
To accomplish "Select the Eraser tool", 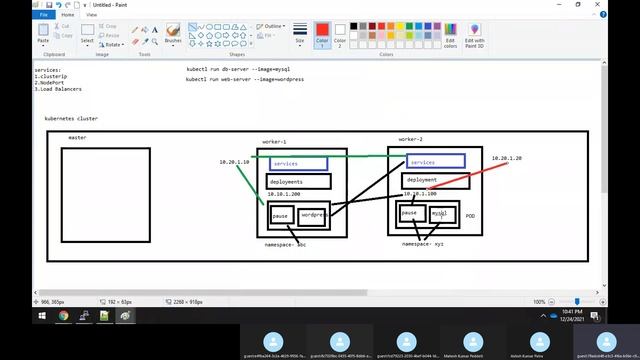I will (135, 42).
